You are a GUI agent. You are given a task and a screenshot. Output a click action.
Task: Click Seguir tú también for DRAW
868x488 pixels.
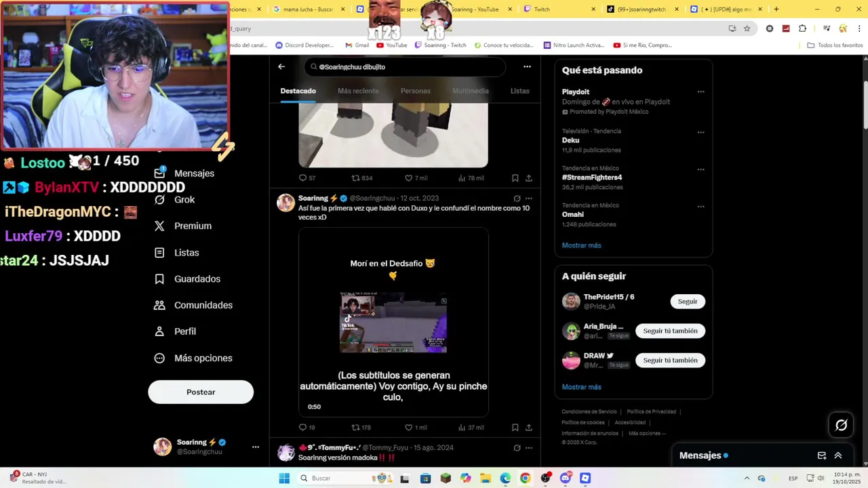670,360
